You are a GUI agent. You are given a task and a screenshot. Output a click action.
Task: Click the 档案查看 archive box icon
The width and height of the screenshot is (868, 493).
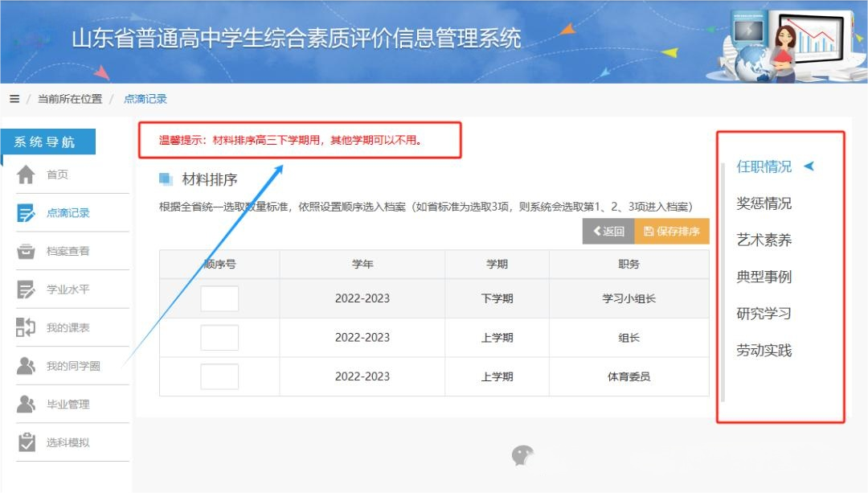pos(27,251)
